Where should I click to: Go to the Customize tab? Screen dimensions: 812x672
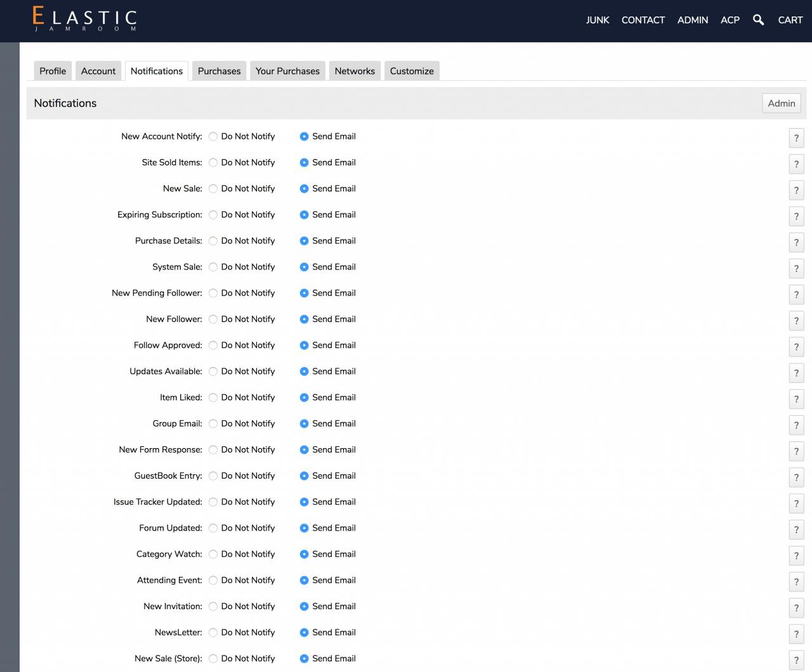tap(412, 71)
